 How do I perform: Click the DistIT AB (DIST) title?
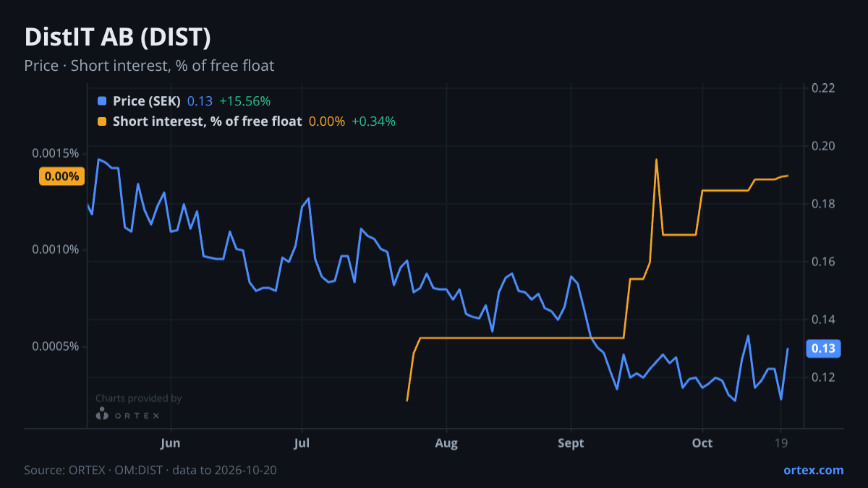[118, 37]
